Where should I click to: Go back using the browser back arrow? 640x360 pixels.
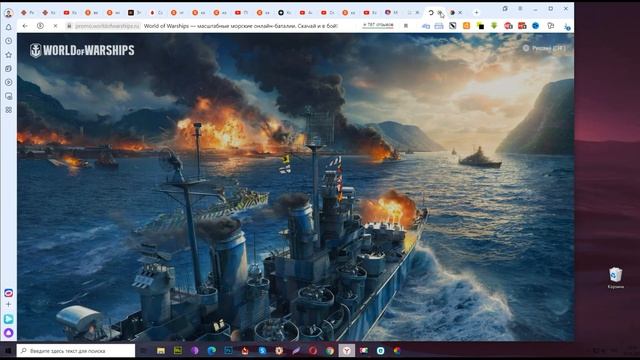coord(25,26)
